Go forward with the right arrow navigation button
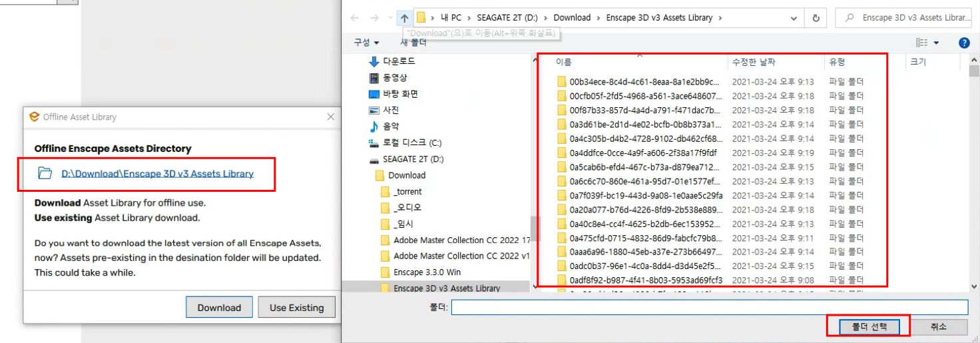980x343 pixels. tap(375, 18)
